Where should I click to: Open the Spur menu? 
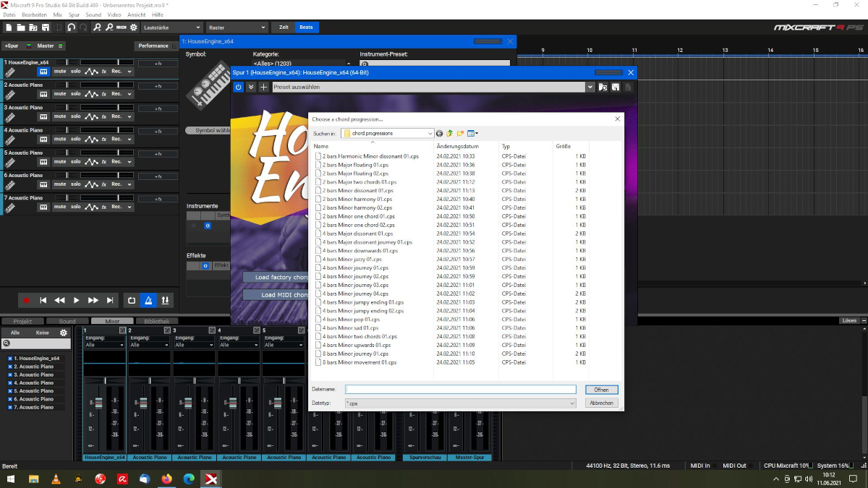tap(75, 14)
